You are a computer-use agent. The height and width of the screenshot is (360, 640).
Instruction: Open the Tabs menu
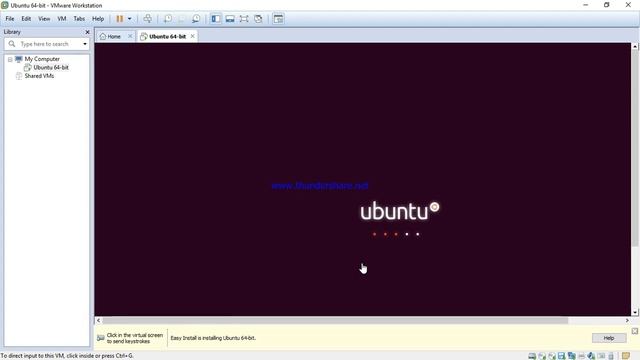click(x=79, y=19)
